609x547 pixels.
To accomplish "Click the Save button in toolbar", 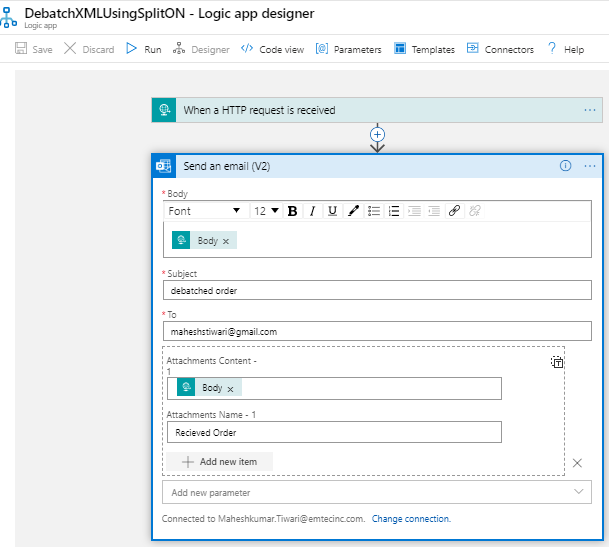I will tap(33, 49).
